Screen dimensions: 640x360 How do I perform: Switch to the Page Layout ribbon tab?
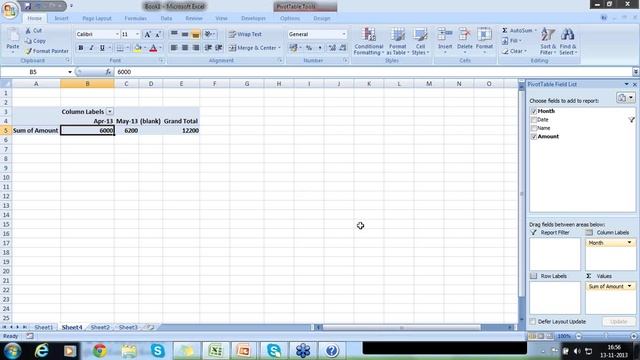tap(97, 18)
